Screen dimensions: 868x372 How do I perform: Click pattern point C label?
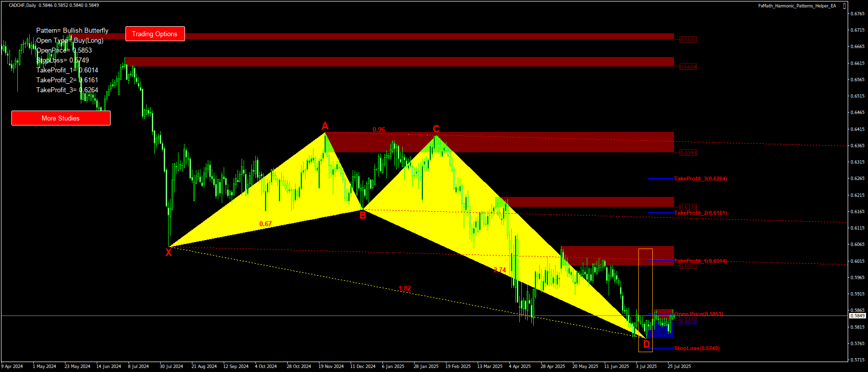tap(436, 129)
